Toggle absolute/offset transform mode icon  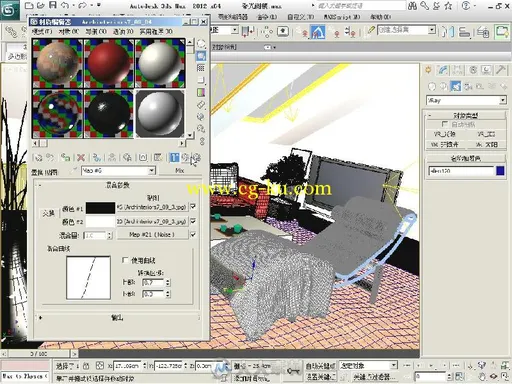click(100, 366)
